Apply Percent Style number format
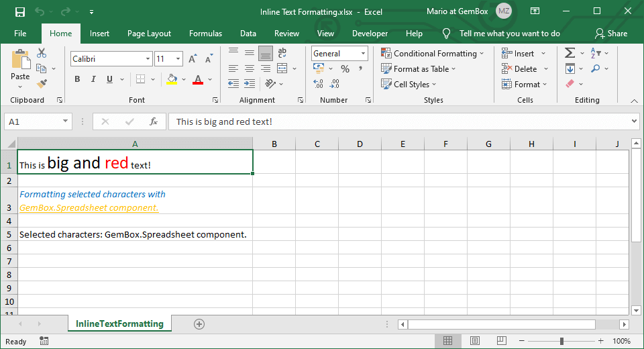Image resolution: width=644 pixels, height=349 pixels. (345, 69)
